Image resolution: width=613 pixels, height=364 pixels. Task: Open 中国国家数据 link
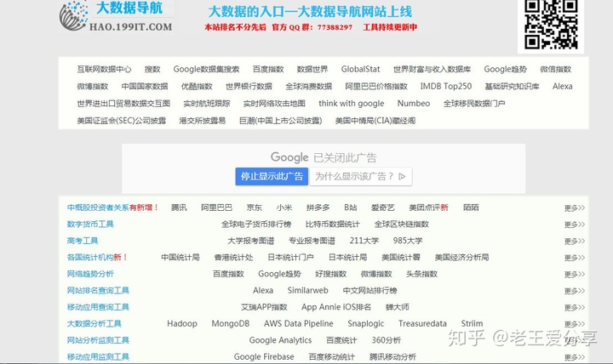[x=145, y=86]
